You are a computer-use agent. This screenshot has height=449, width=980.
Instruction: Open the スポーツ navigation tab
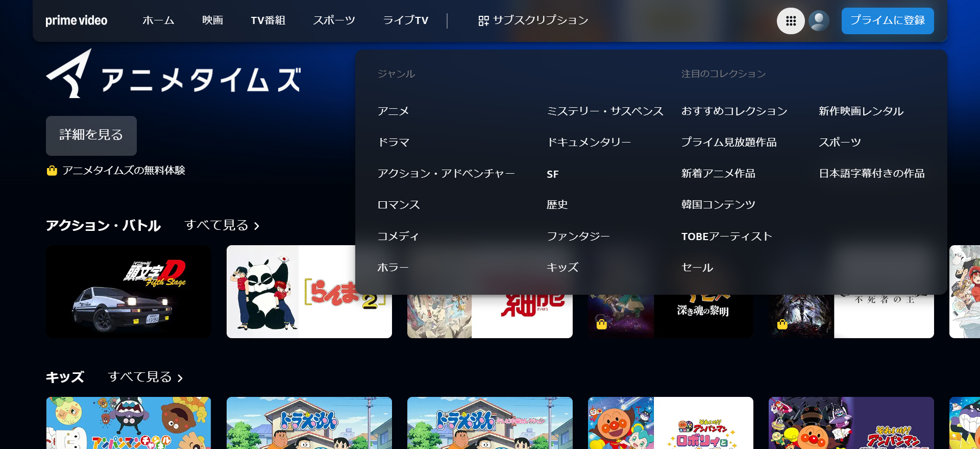click(x=334, y=20)
